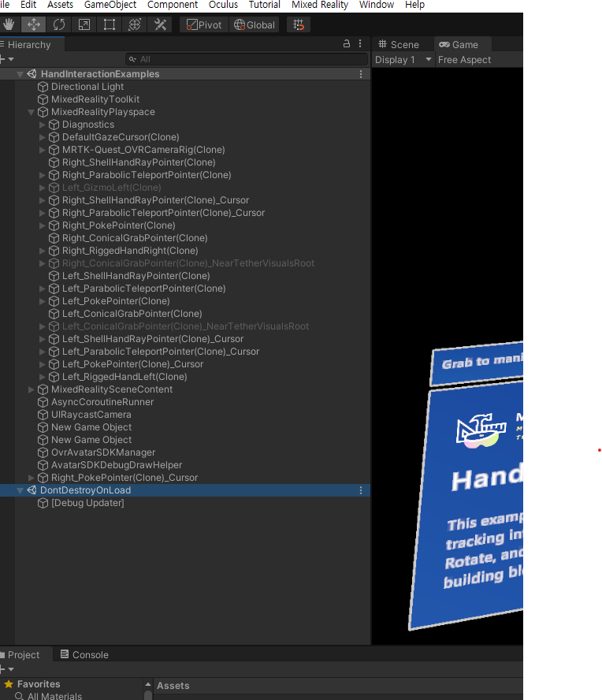The height and width of the screenshot is (700, 602).
Task: Expand MixedRealitySceneContent
Action: tap(31, 389)
